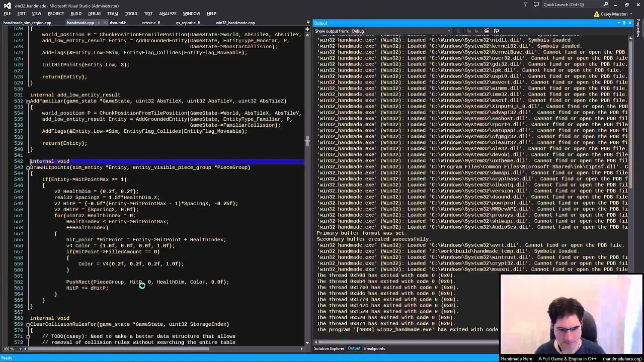Open the document tab overflow dropdown

point(307,23)
